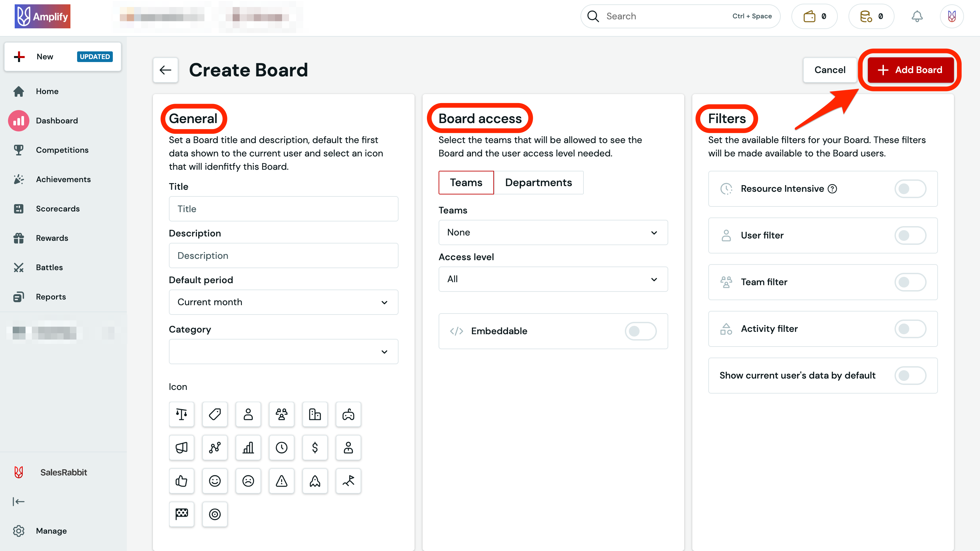Turn on the Team filter
The image size is (980, 551).
coord(910,282)
